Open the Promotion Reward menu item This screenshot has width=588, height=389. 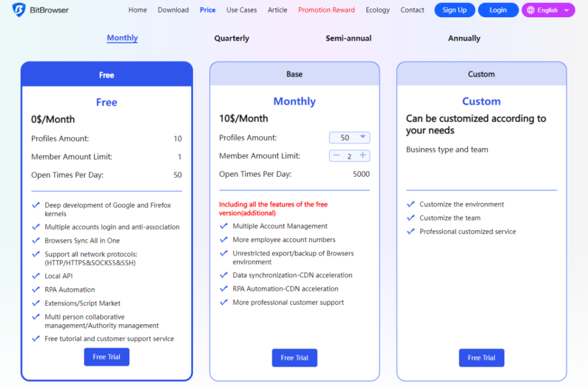point(326,10)
